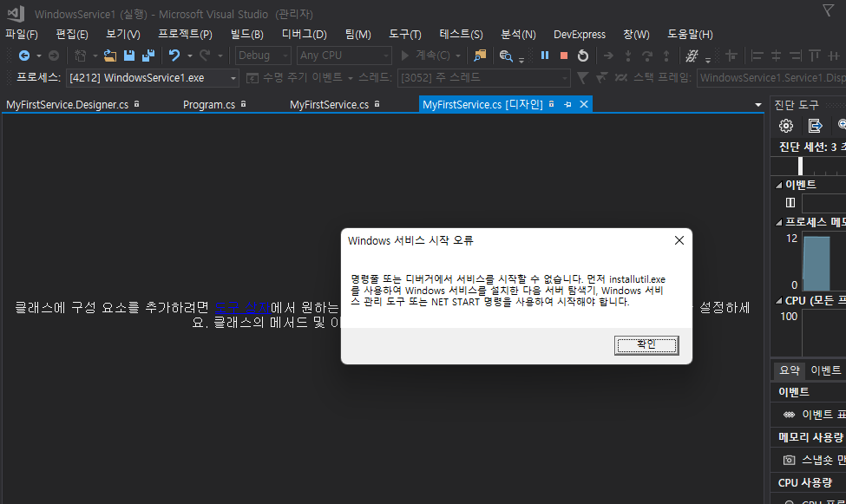The height and width of the screenshot is (504, 846).
Task: Click the align tops icon
Action: [815, 56]
